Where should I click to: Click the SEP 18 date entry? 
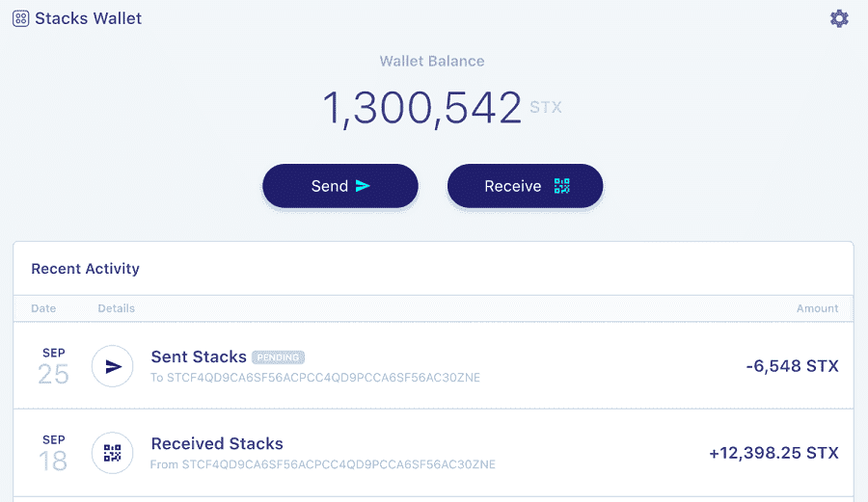pos(53,454)
